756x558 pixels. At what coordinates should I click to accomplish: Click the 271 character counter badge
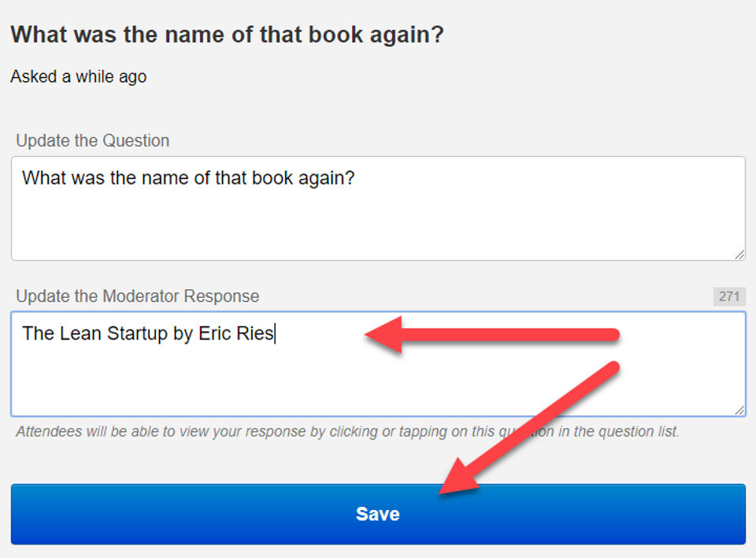[x=729, y=296]
